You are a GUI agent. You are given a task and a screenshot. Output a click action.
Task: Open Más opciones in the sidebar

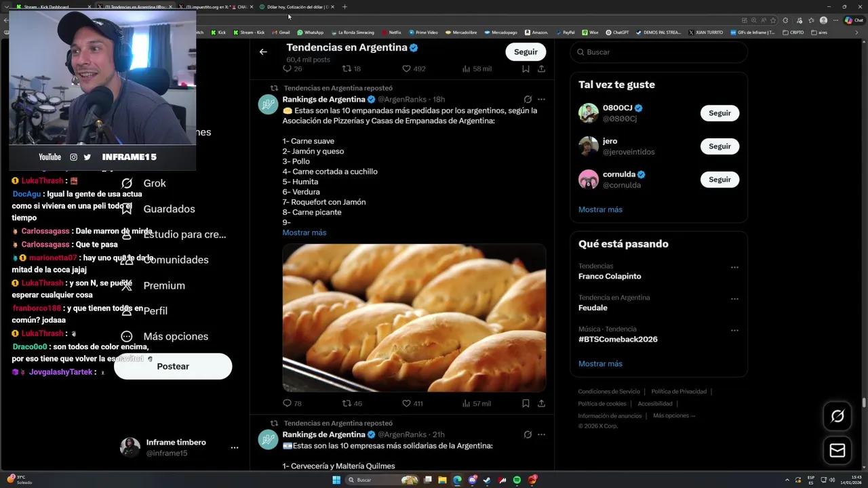point(164,336)
